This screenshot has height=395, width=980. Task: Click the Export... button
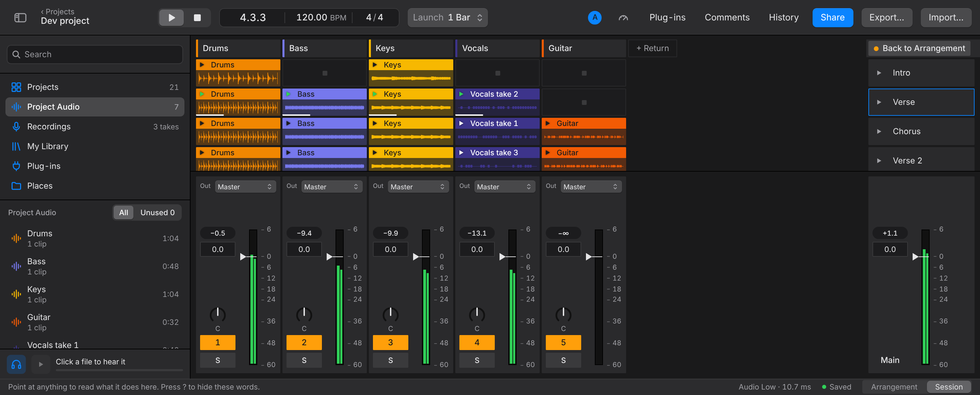886,17
